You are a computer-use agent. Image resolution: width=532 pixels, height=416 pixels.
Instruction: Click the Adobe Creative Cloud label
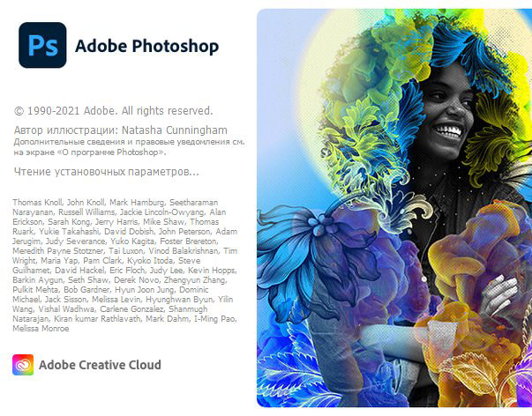(100, 365)
